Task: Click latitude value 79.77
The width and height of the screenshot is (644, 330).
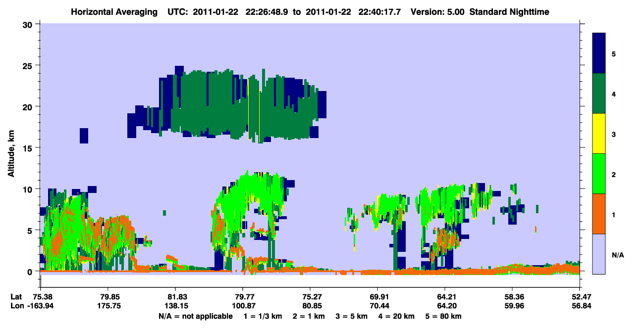Action: (x=243, y=297)
